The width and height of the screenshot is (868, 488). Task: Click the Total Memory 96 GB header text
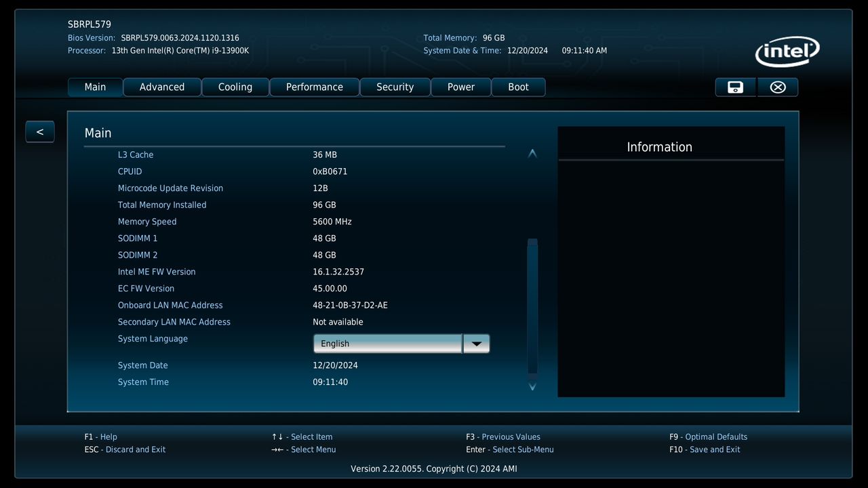(464, 38)
